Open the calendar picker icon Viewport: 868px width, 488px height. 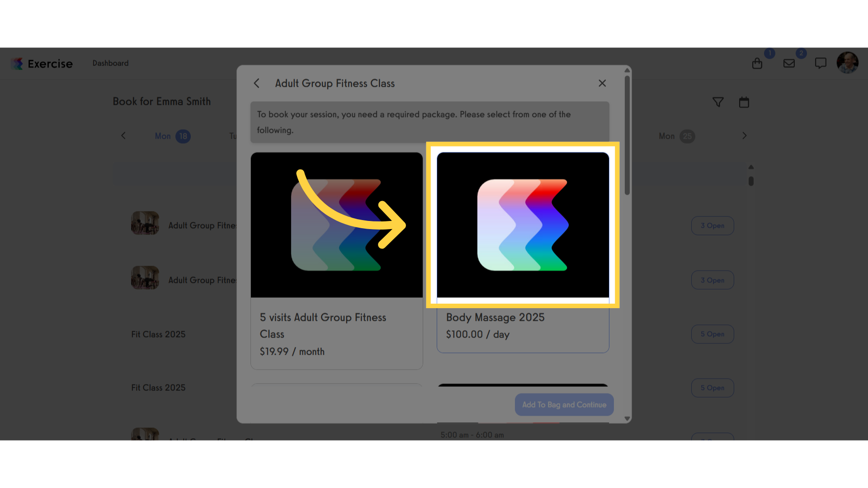point(744,102)
